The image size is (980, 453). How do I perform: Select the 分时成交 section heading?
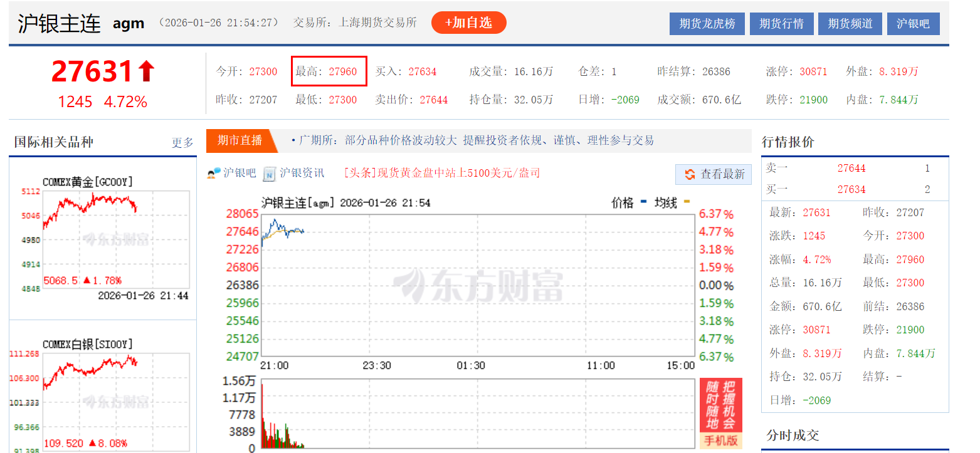tap(793, 435)
